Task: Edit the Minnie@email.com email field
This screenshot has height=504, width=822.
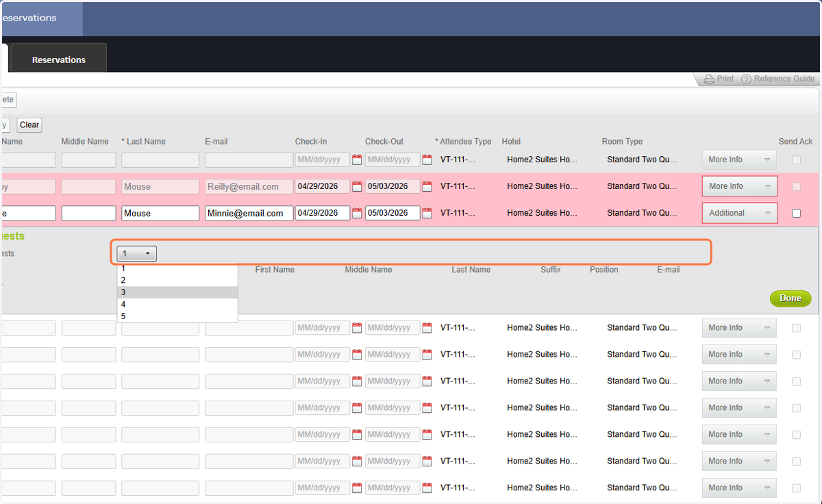Action: pyautogui.click(x=249, y=213)
